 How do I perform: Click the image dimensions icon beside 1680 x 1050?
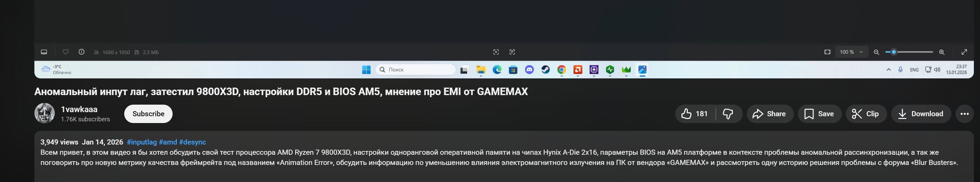97,52
